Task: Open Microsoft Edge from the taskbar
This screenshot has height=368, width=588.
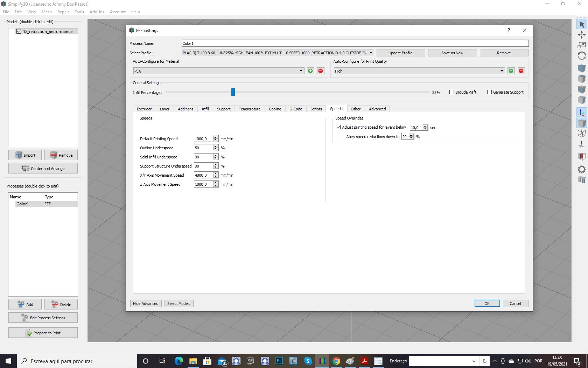Action: 179,361
